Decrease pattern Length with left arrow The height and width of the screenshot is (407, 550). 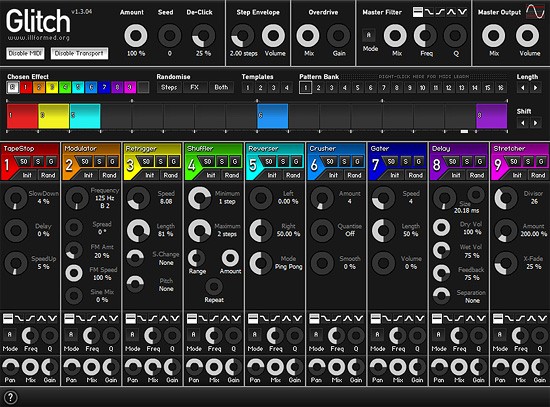(x=523, y=88)
